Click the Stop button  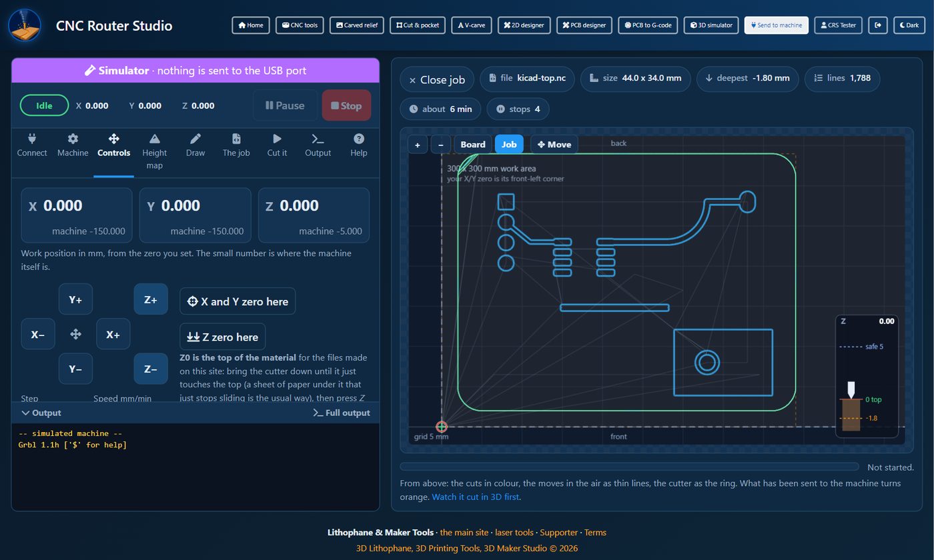[346, 105]
